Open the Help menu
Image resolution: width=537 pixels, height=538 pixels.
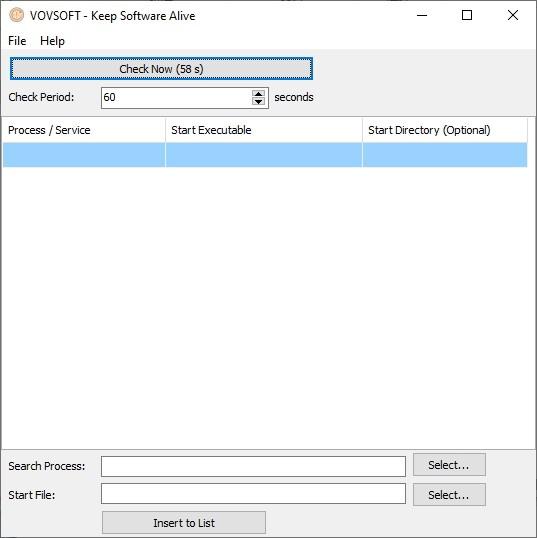coord(52,41)
